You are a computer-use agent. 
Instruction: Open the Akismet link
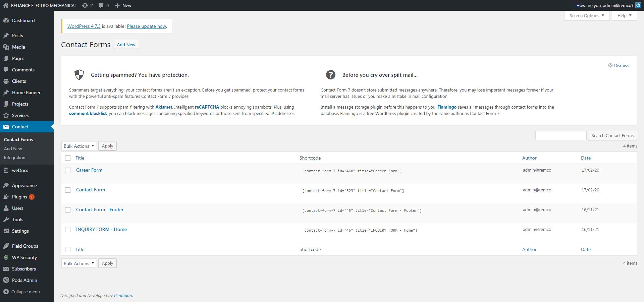pos(164,107)
